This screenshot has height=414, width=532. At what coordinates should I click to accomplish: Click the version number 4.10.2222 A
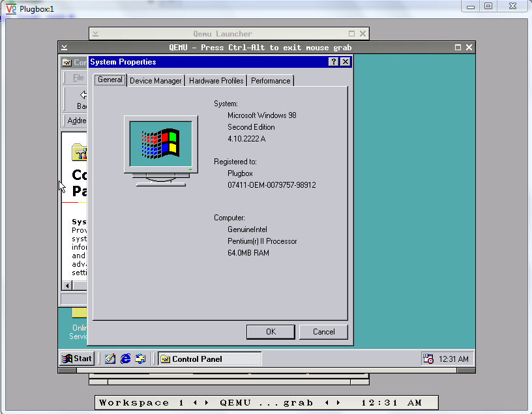[x=246, y=139]
